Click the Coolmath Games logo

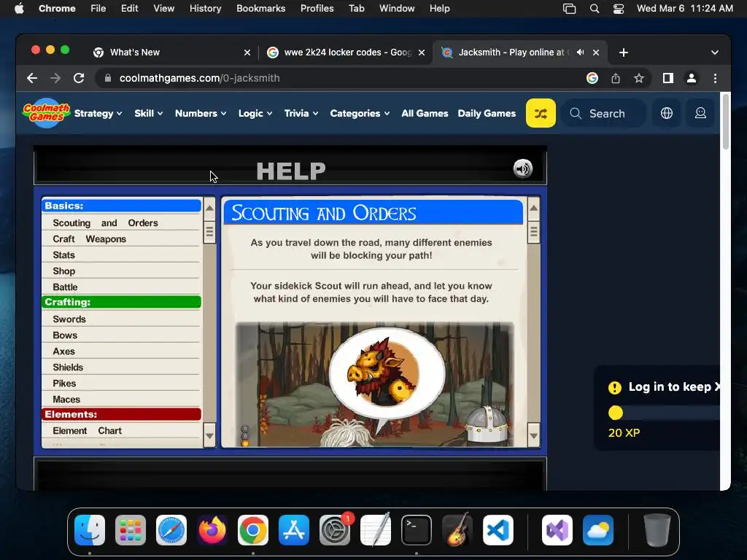pyautogui.click(x=46, y=113)
